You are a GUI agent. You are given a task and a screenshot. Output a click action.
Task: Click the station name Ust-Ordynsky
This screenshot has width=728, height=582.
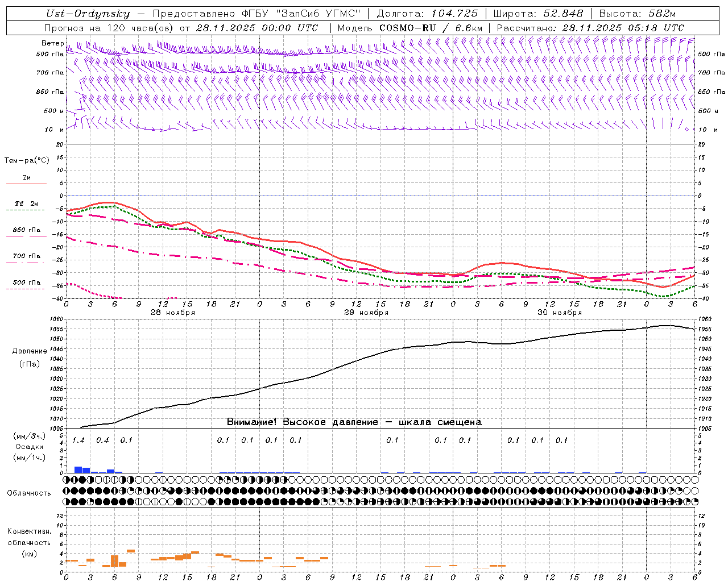click(88, 14)
